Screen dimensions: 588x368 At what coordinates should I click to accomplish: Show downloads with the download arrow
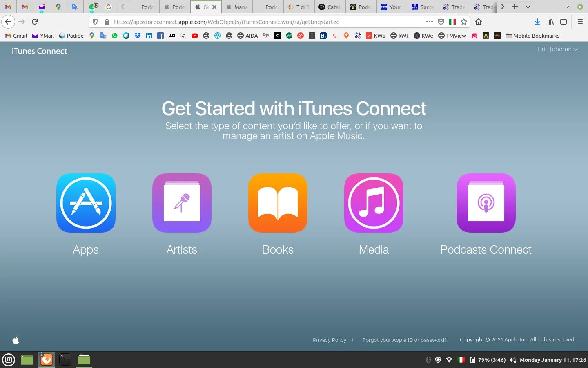pos(537,22)
